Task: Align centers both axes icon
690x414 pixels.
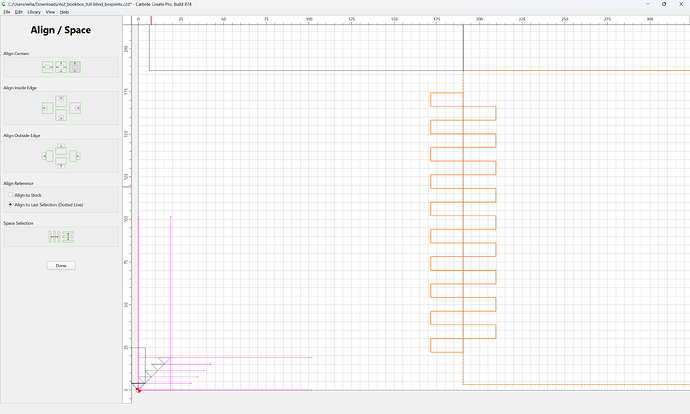Action: click(x=61, y=67)
